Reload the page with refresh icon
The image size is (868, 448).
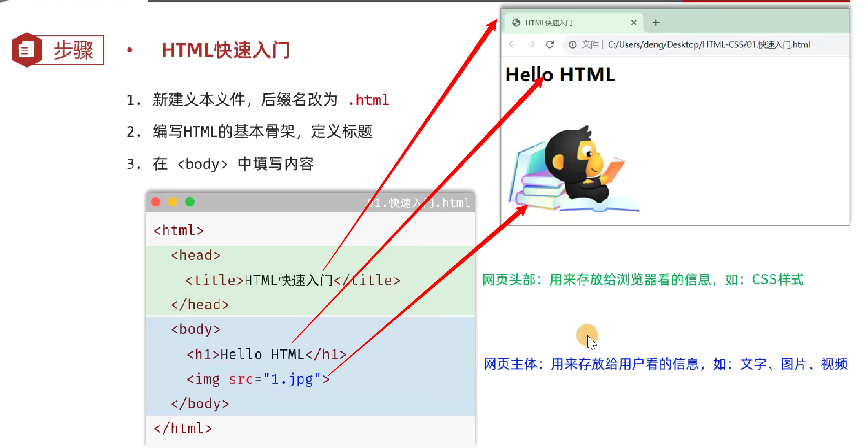tap(550, 44)
